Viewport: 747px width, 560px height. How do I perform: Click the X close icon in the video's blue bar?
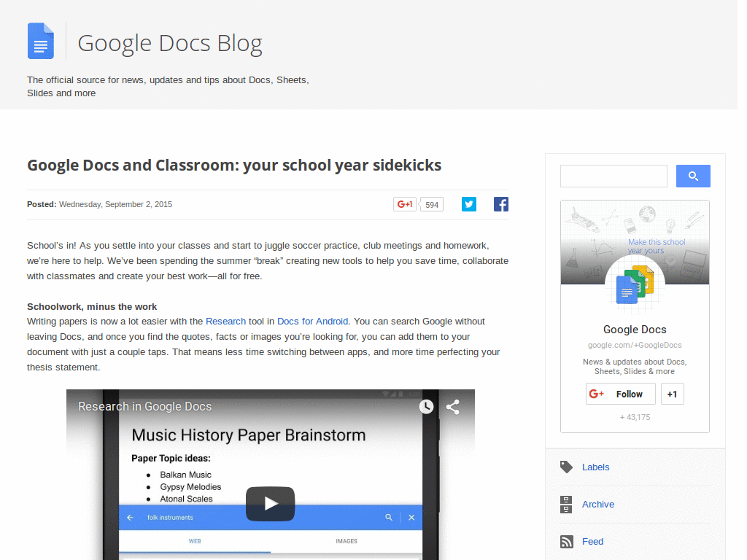point(411,518)
